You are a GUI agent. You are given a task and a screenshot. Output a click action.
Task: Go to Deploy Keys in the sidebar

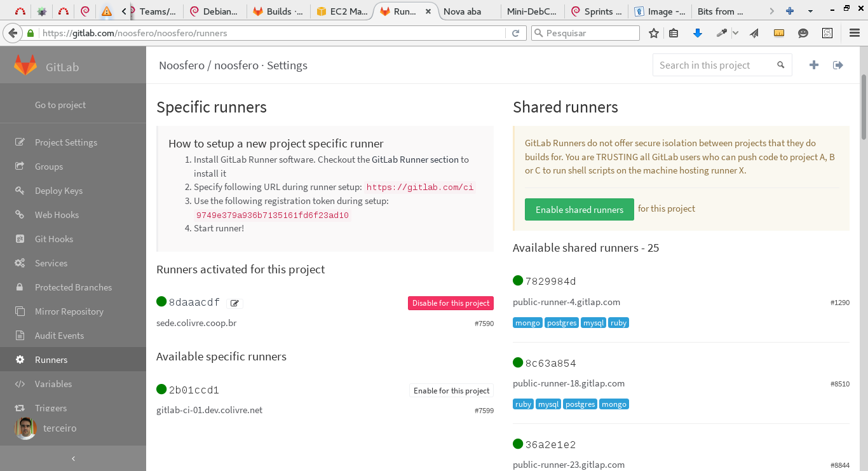[58, 191]
